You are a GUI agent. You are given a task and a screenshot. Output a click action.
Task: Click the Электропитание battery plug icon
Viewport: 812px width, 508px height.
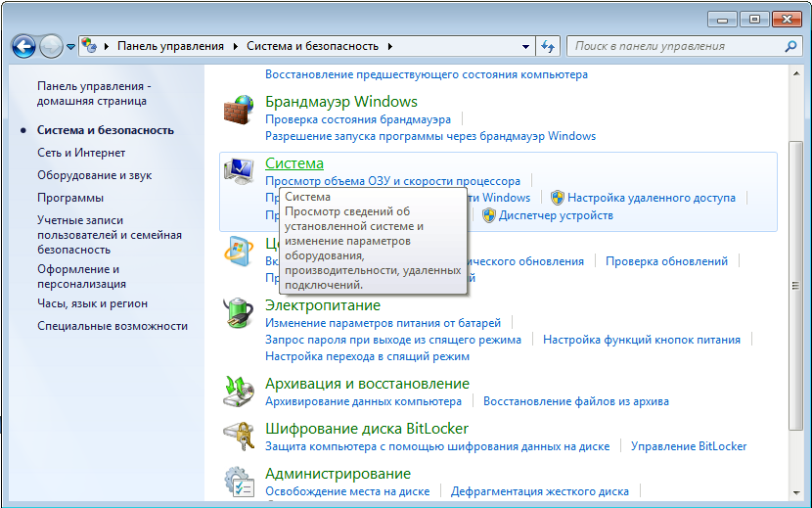coord(239,313)
